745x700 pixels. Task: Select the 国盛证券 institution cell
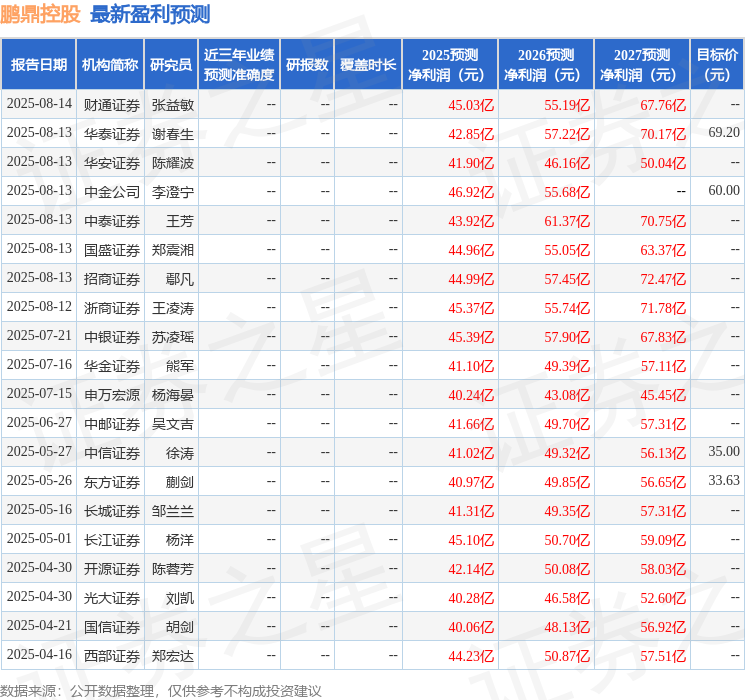pyautogui.click(x=112, y=250)
